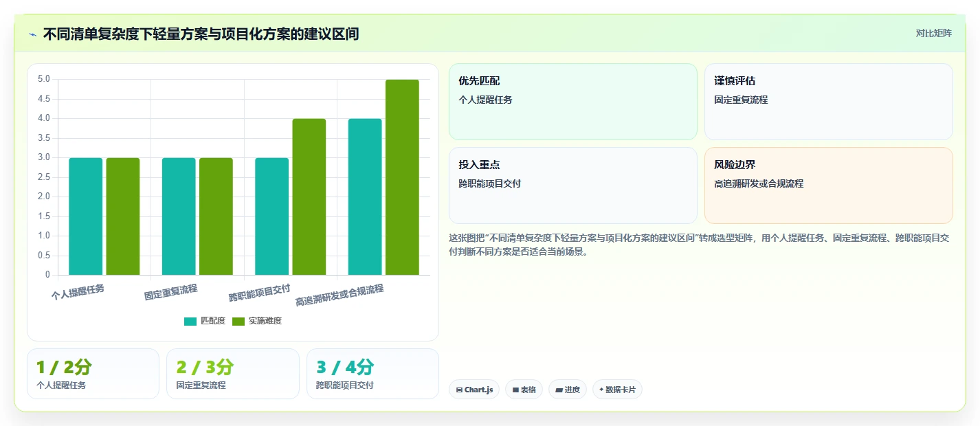This screenshot has height=426, width=980.
Task: Toggle the 实施难度 legend color swatch
Action: (238, 321)
